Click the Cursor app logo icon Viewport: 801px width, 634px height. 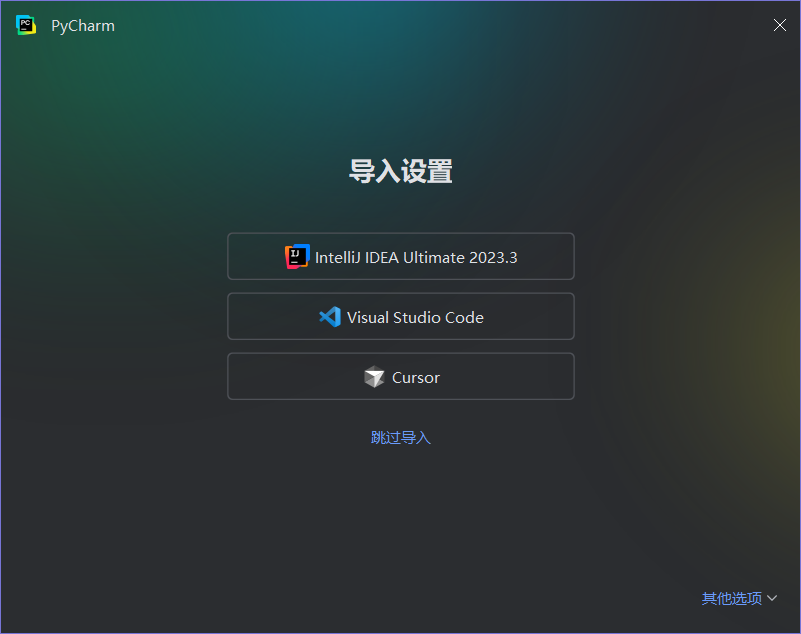pyautogui.click(x=374, y=377)
